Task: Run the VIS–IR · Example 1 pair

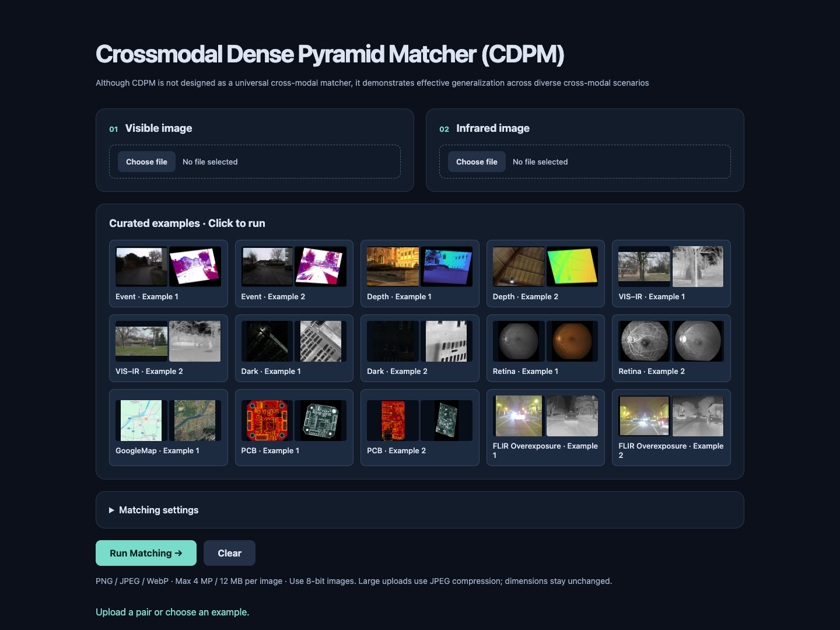Action: point(671,274)
